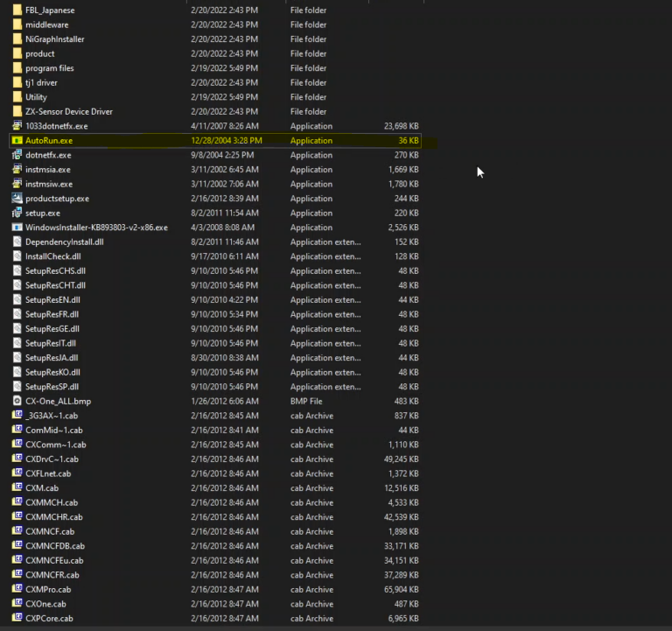Click the FBL_Japanese folder name
Screen dimensions: 672x631
[50, 11]
